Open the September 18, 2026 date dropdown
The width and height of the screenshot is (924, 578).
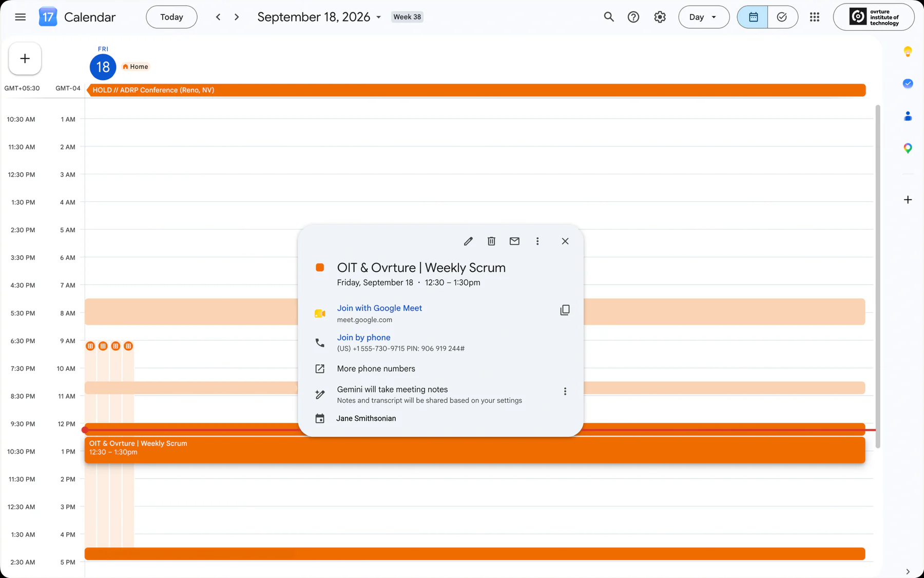319,17
